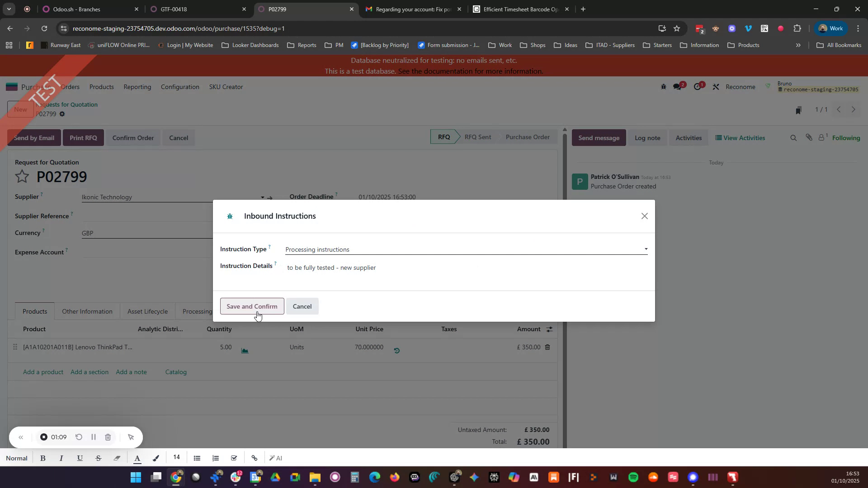The height and width of the screenshot is (488, 868).
Task: Launch Spotify from the taskbar
Action: click(633, 477)
